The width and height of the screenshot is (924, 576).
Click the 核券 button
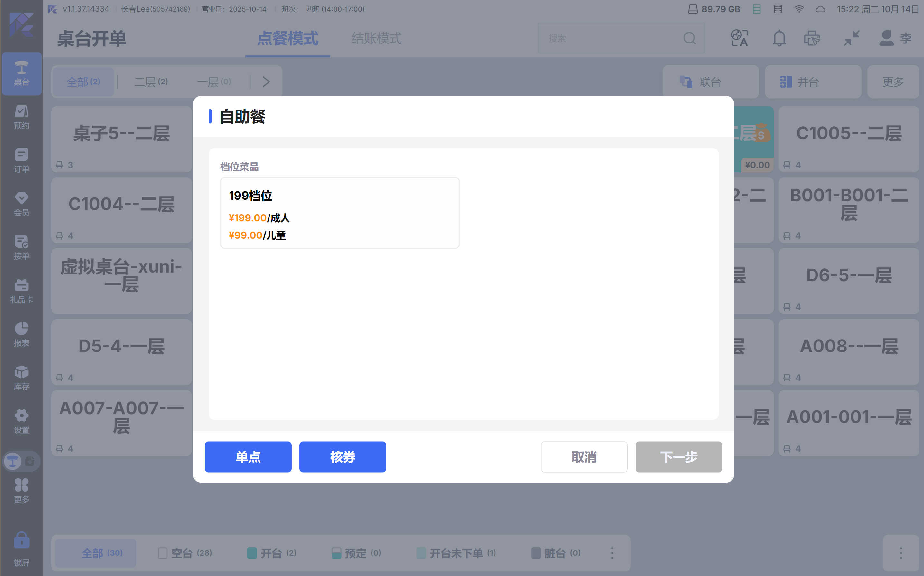pos(342,456)
